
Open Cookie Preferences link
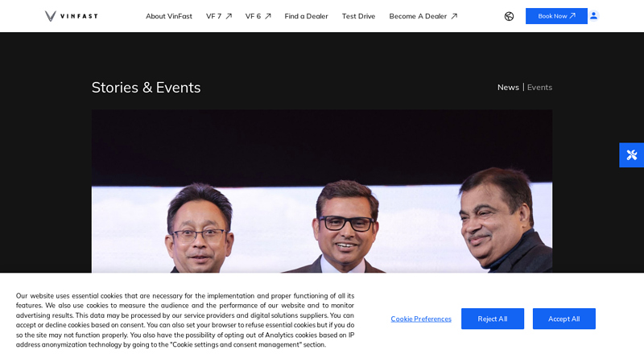[421, 319]
